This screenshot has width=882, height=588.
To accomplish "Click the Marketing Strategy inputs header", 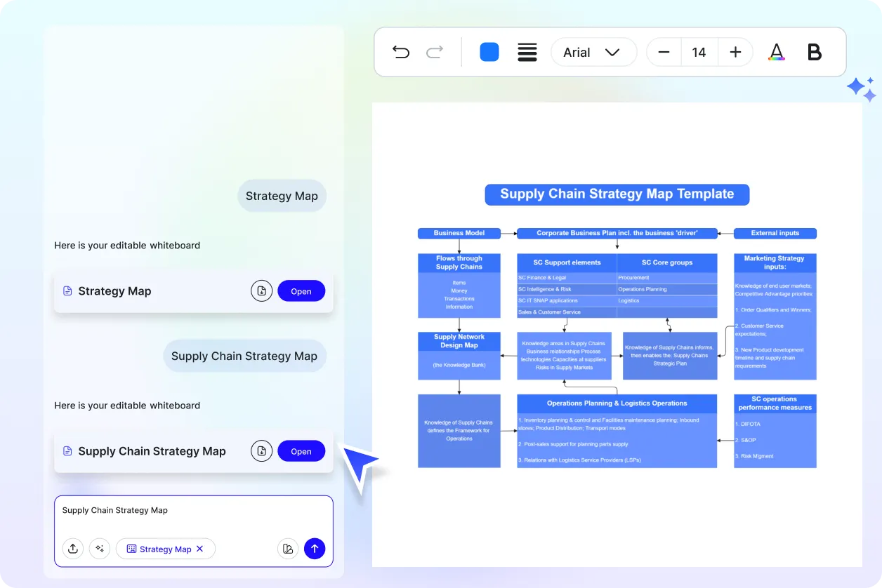I will point(775,263).
